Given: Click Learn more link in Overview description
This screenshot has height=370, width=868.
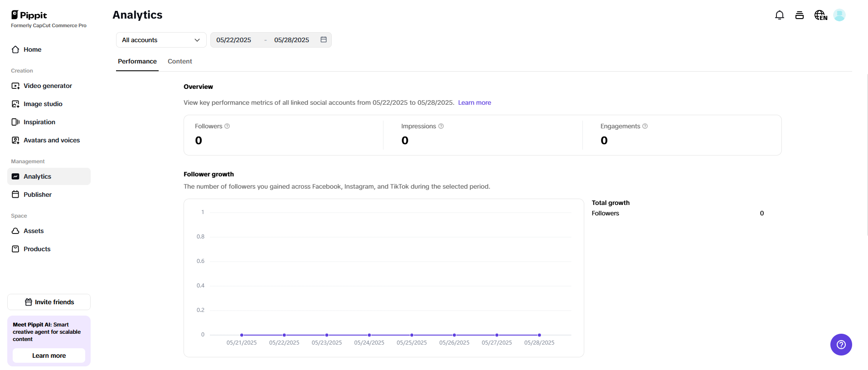Looking at the screenshot, I should (x=474, y=102).
